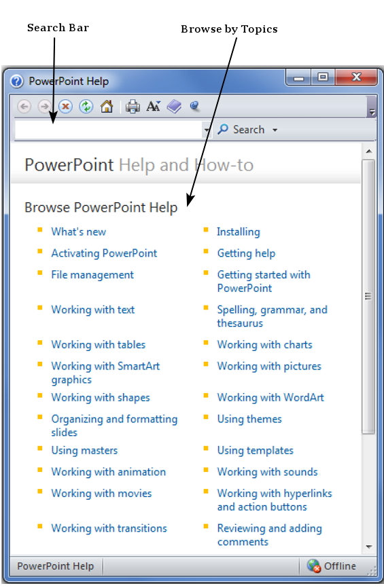Open Working with pictures topic
This screenshot has height=588, width=384.
pyautogui.click(x=269, y=366)
